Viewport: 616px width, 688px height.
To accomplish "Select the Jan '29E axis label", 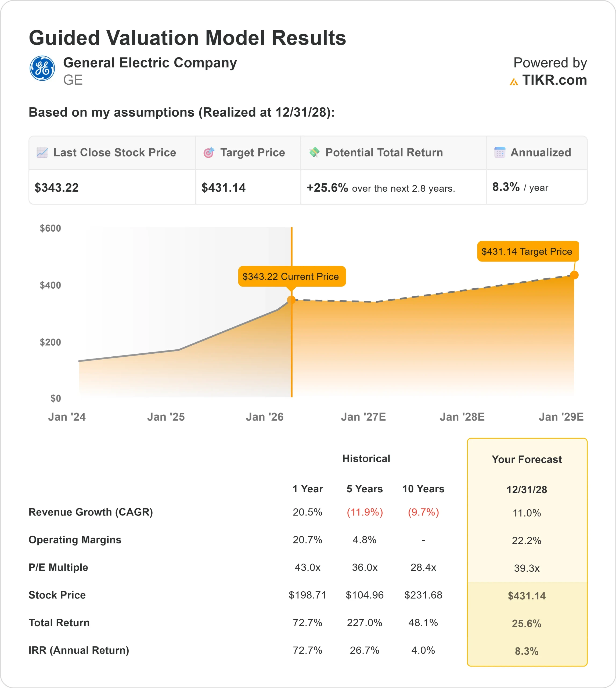I will pos(562,417).
